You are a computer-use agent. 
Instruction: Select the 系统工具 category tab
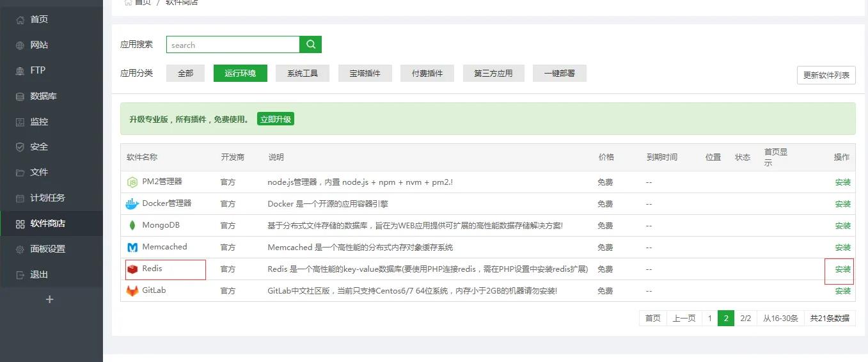click(x=303, y=74)
